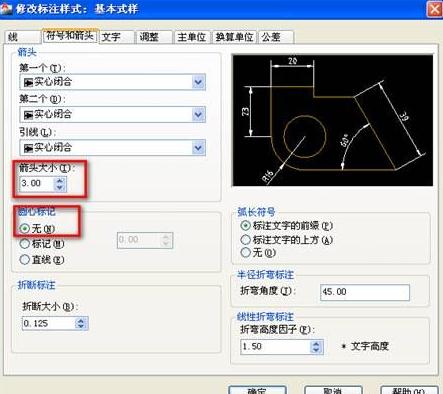Image resolution: width=443 pixels, height=394 pixels.
Task: Close the 修改标注样式 dialog
Action: pyautogui.click(x=434, y=9)
